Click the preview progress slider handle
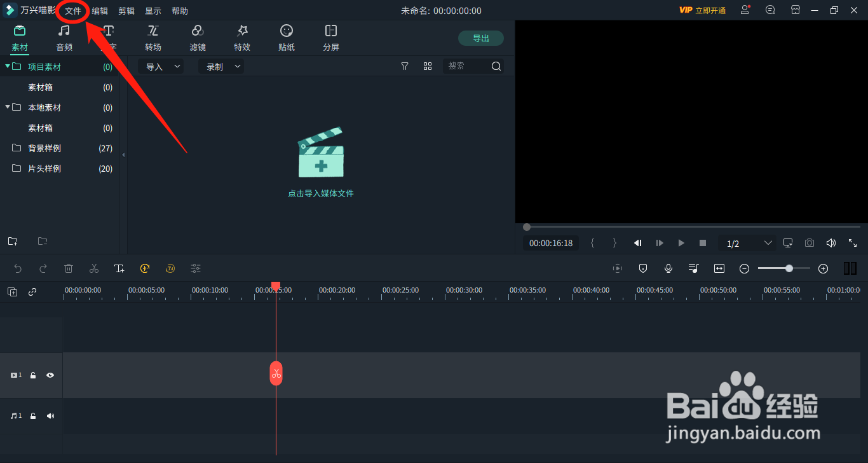The image size is (868, 463). coord(527,227)
